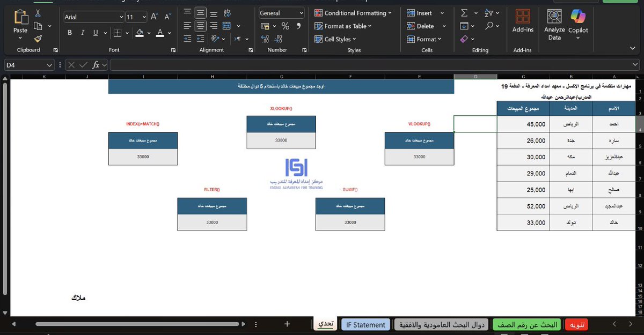Image resolution: width=644 pixels, height=335 pixels.
Task: Open the تنويه sheet tab
Action: (x=577, y=324)
